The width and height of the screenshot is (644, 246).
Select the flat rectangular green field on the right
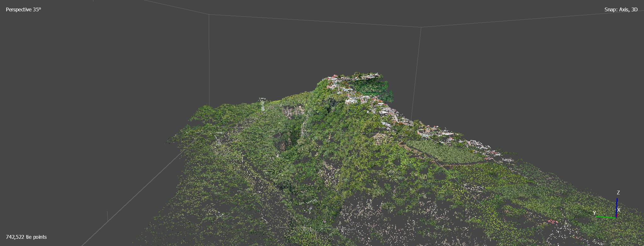440,150
